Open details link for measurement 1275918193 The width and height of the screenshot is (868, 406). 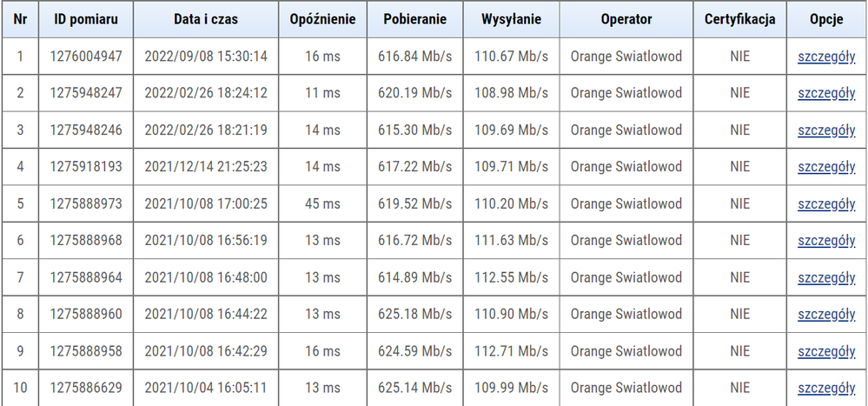tap(826, 166)
